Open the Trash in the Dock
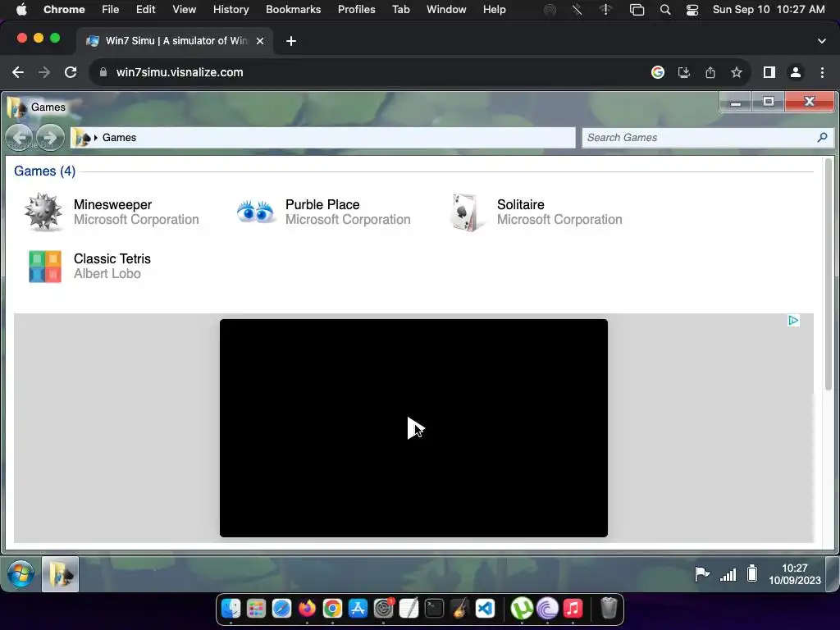This screenshot has width=840, height=630. (x=609, y=609)
